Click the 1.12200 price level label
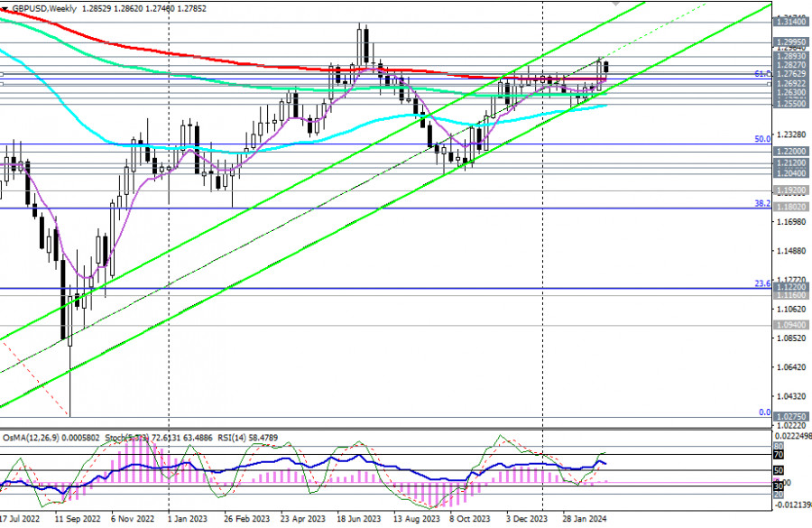This screenshot has width=812, height=528. click(x=790, y=287)
